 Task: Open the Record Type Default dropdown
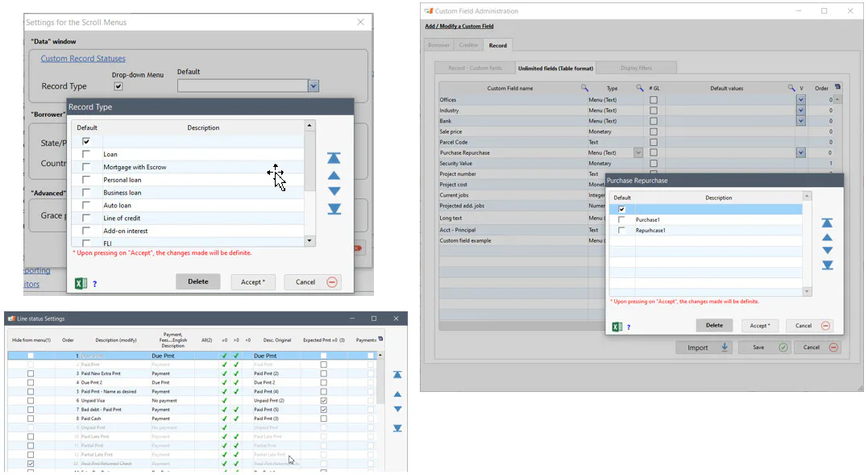click(x=314, y=85)
